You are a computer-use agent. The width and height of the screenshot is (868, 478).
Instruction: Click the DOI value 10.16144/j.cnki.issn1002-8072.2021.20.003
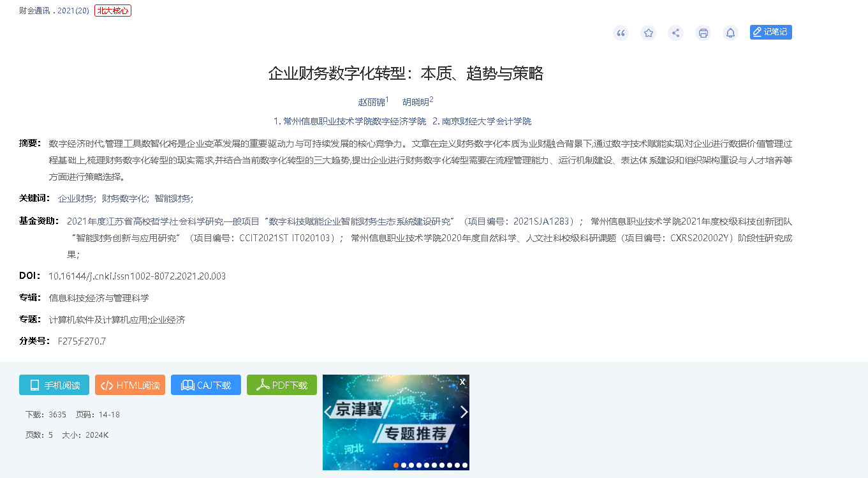click(x=137, y=276)
